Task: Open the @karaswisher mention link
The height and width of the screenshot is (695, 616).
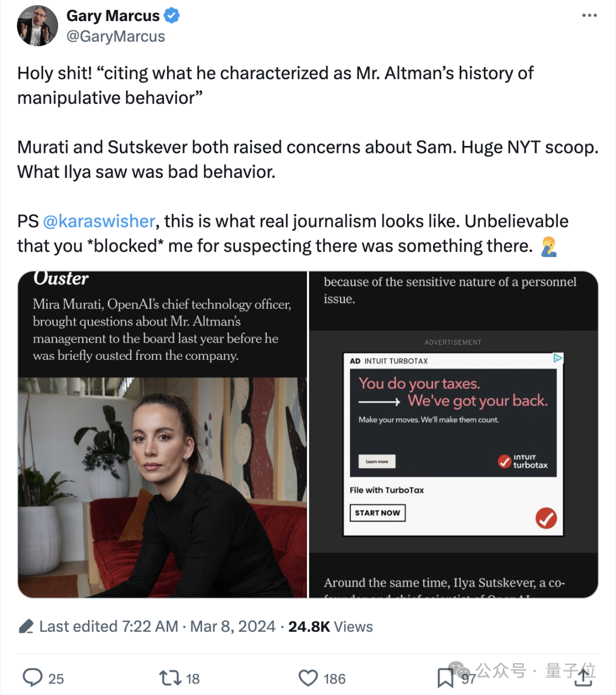Action: coord(99,221)
